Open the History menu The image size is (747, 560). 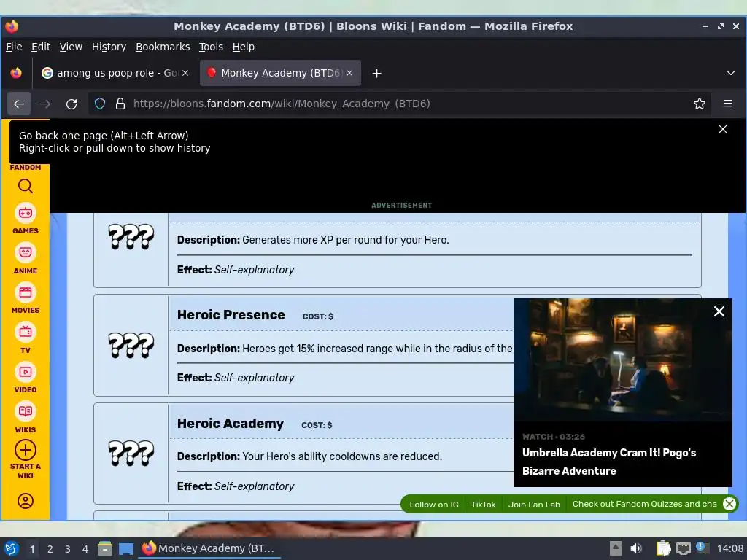pyautogui.click(x=109, y=47)
